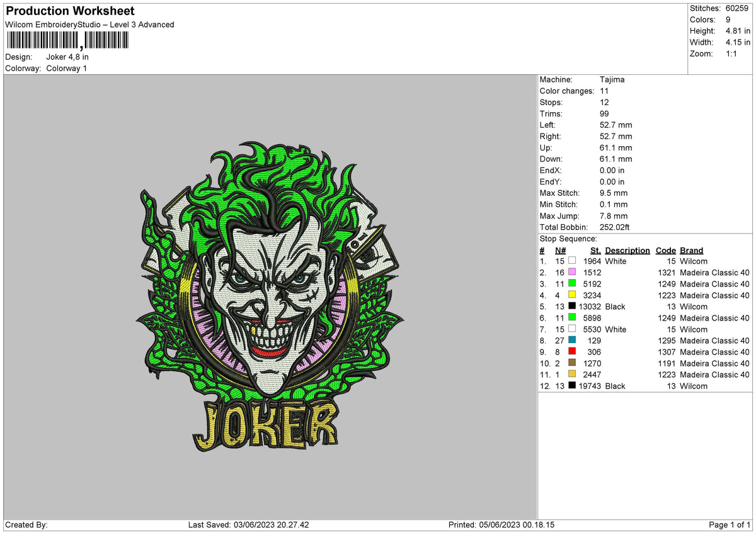Select the Width value 4.15 in
Viewport: 756px width, 534px height.
coord(738,42)
